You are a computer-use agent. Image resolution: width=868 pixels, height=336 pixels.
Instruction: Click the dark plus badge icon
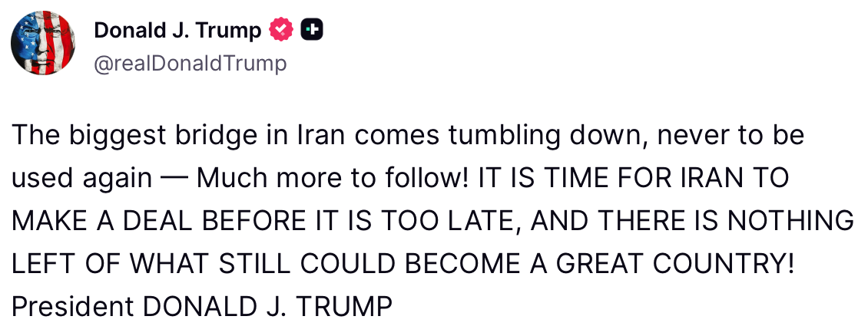[312, 30]
